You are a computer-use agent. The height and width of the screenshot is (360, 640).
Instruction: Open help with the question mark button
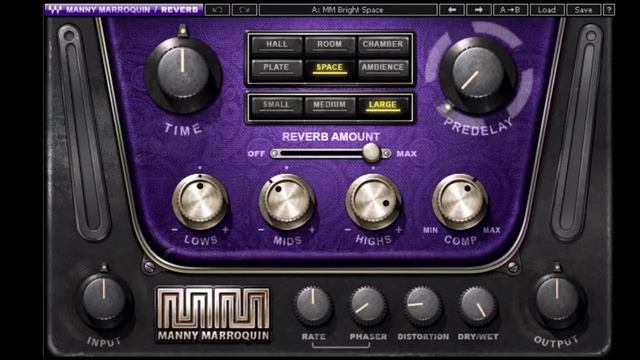pyautogui.click(x=609, y=10)
